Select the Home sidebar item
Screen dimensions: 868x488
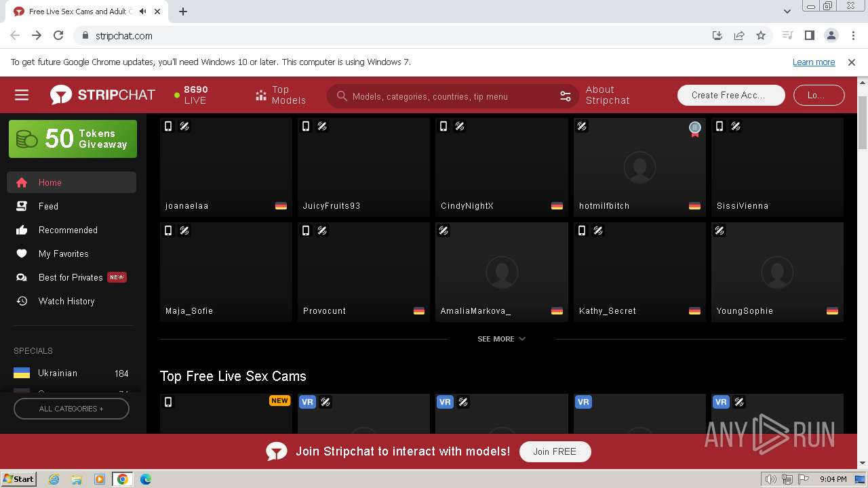point(72,182)
